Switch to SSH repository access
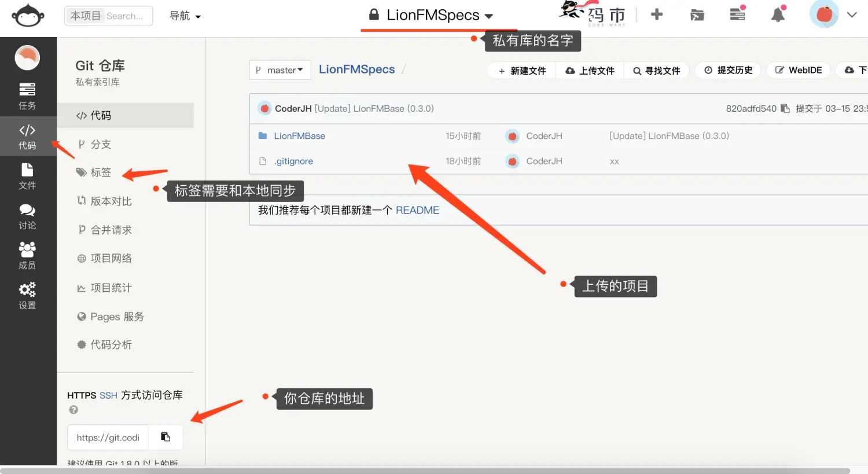This screenshot has width=868, height=474. point(108,395)
